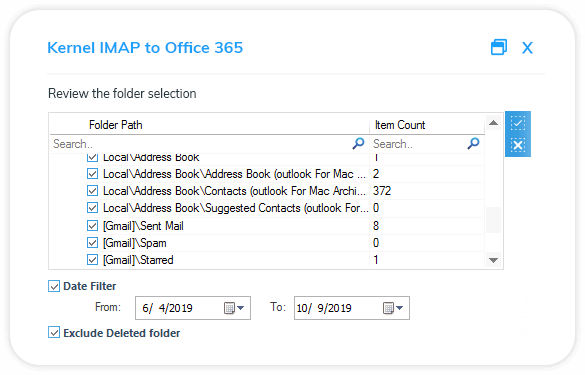Close the Kernel IMAP to Office 365 dialog
This screenshot has width=585, height=375.
coord(527,48)
